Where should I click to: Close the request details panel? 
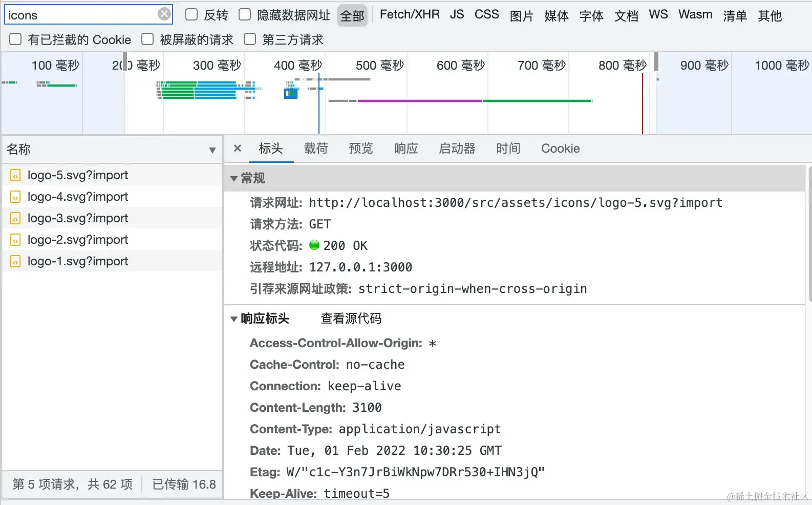coord(238,149)
